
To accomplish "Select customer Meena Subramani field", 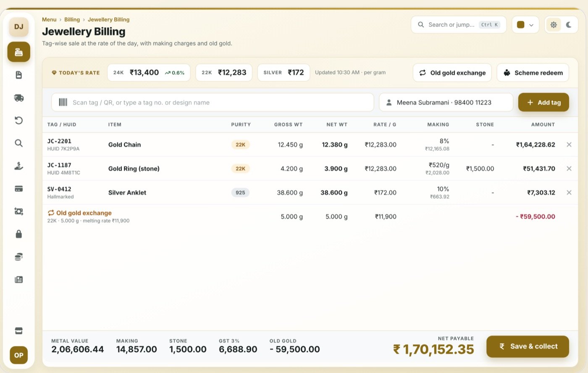I will click(446, 102).
